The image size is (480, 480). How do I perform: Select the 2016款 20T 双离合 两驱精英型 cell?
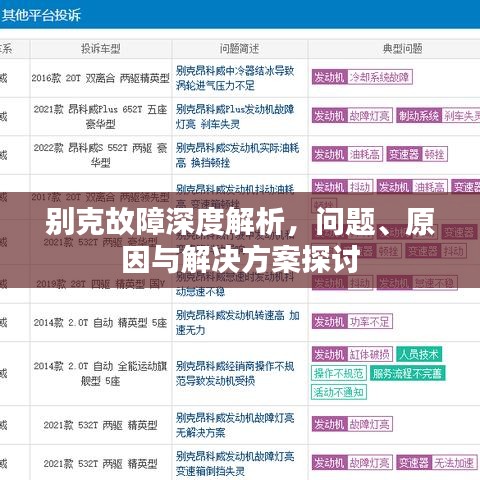click(x=101, y=78)
